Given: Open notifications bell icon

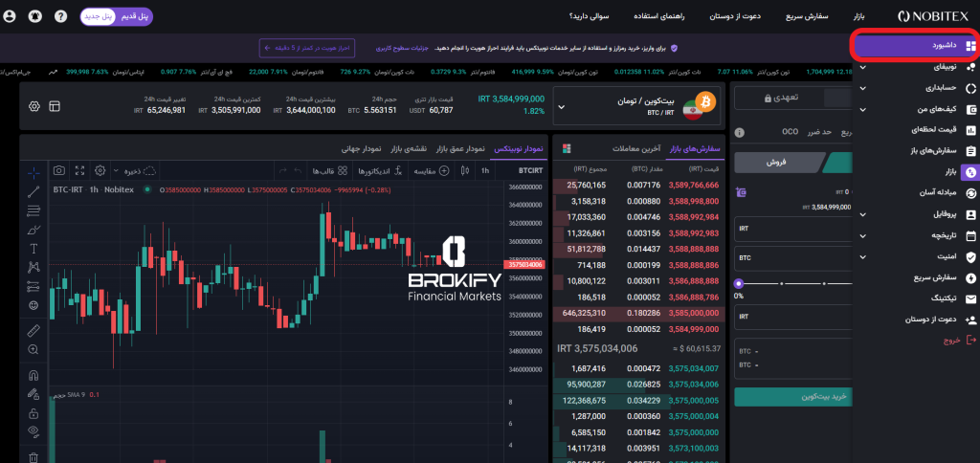Looking at the screenshot, I should click(38, 16).
